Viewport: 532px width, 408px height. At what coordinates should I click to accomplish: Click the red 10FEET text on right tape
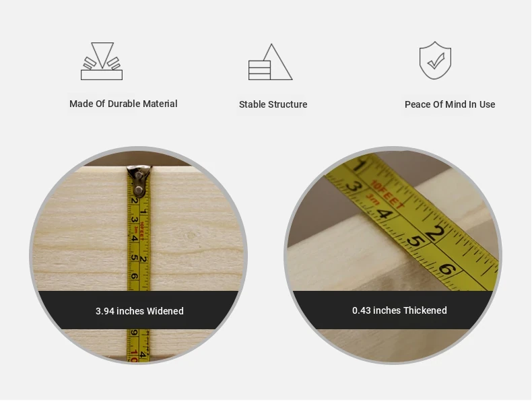[387, 195]
